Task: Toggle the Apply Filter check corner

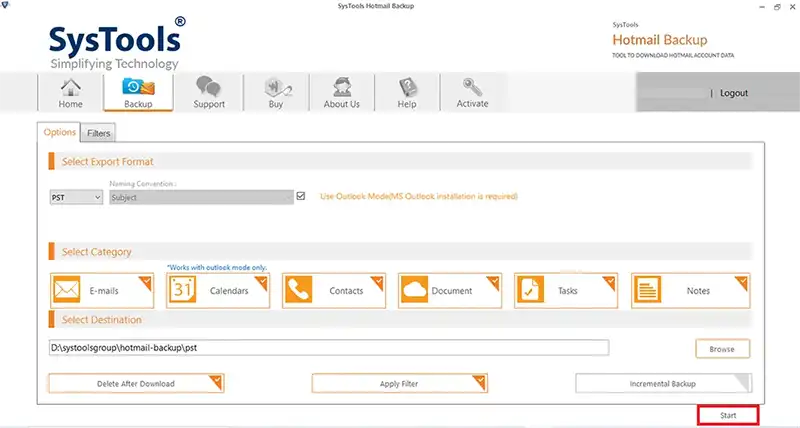Action: (x=480, y=381)
